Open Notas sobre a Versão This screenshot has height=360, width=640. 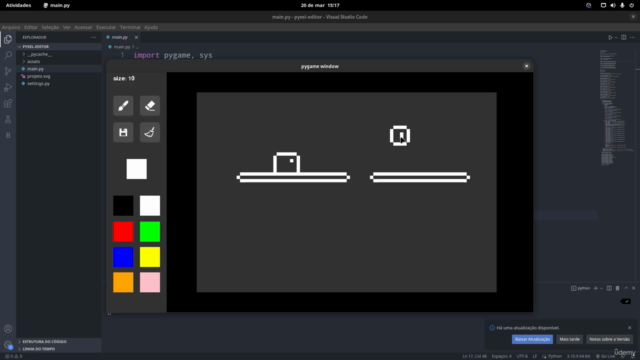point(609,339)
